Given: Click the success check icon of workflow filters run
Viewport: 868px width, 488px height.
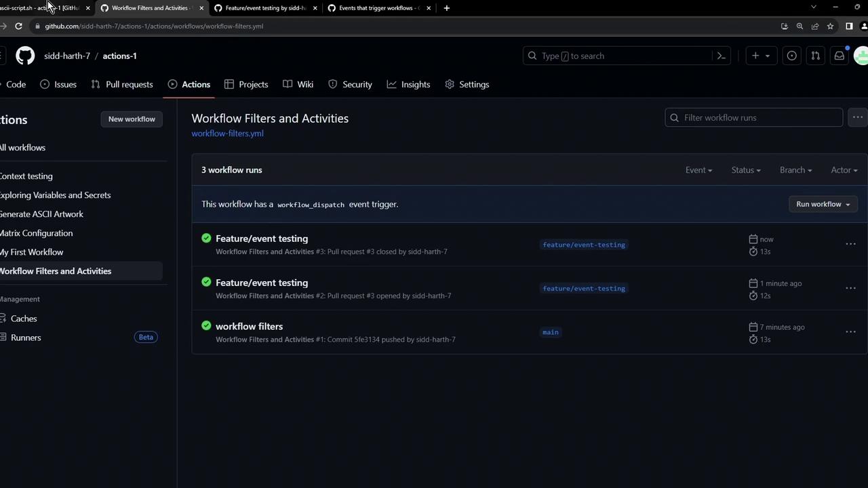Looking at the screenshot, I should [x=206, y=325].
